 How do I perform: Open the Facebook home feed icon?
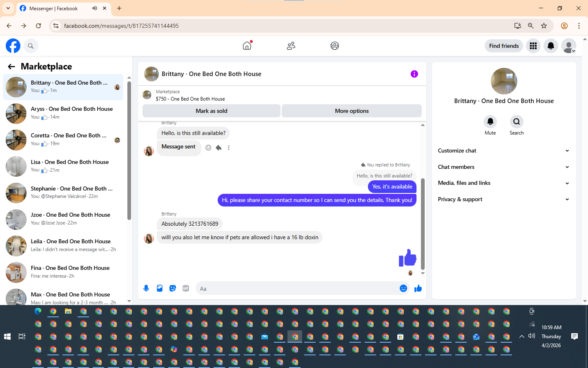pos(247,46)
